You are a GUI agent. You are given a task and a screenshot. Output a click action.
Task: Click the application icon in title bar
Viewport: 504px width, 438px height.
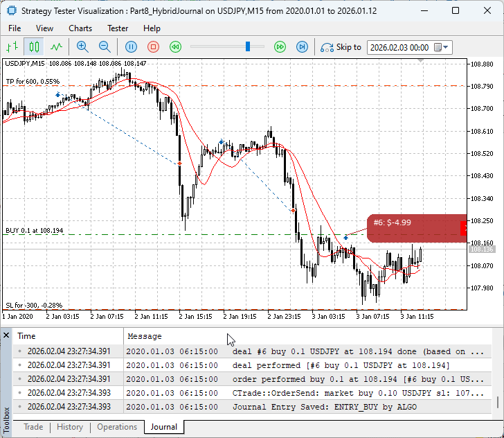click(11, 10)
